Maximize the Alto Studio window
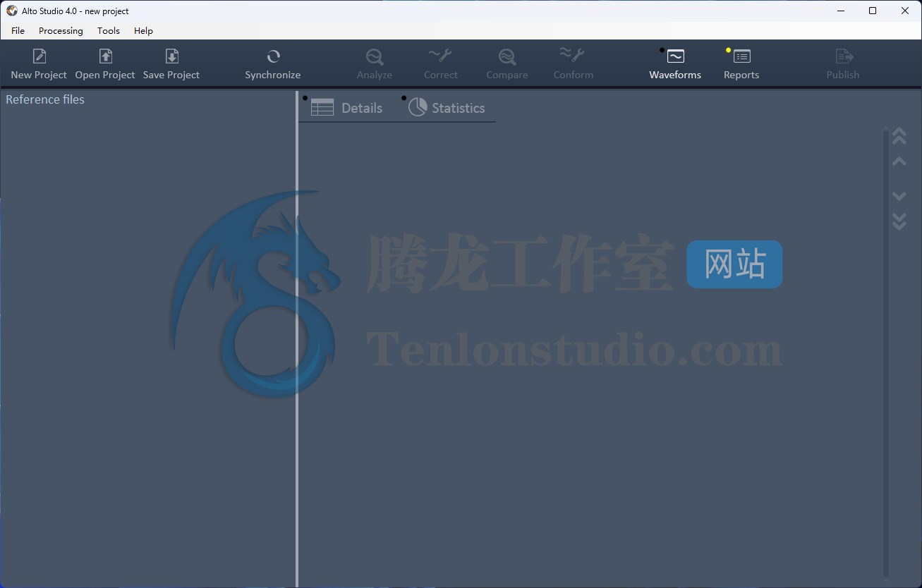922x588 pixels. [873, 11]
